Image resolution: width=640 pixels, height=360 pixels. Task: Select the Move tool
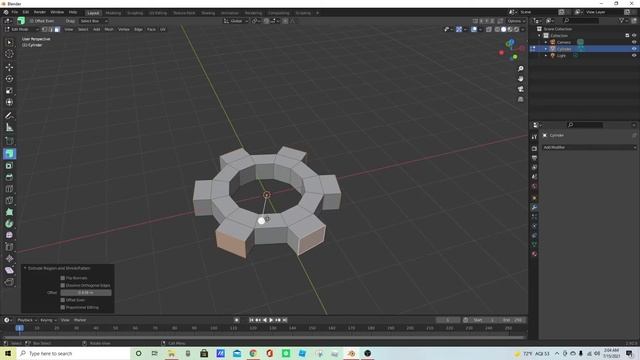point(9,67)
